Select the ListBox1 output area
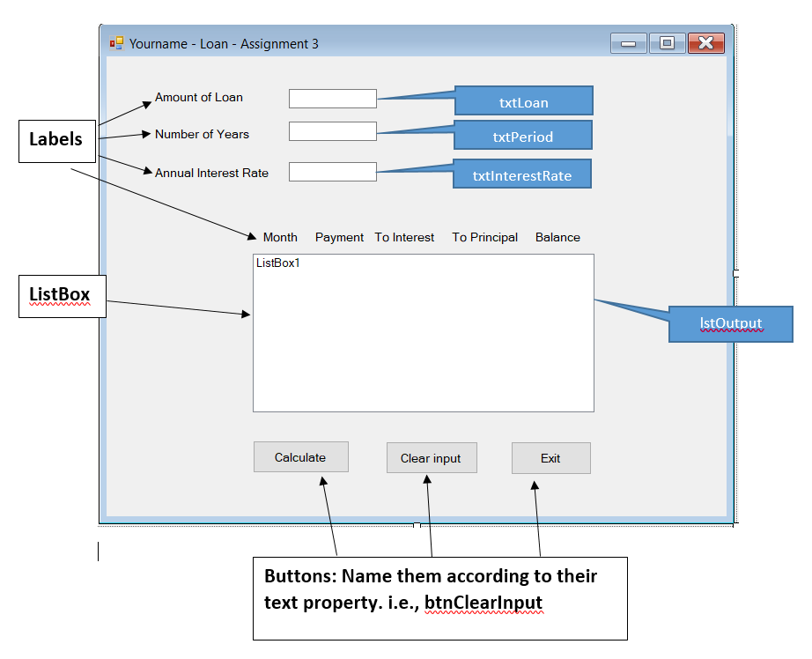This screenshot has width=812, height=659. click(x=424, y=332)
